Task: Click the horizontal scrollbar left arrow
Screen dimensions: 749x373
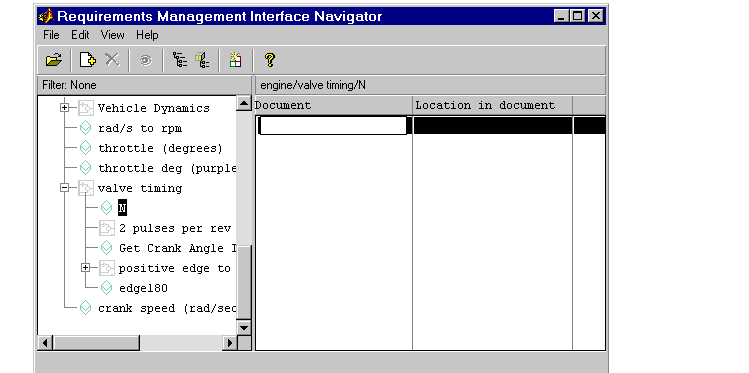Action: pyautogui.click(x=46, y=343)
